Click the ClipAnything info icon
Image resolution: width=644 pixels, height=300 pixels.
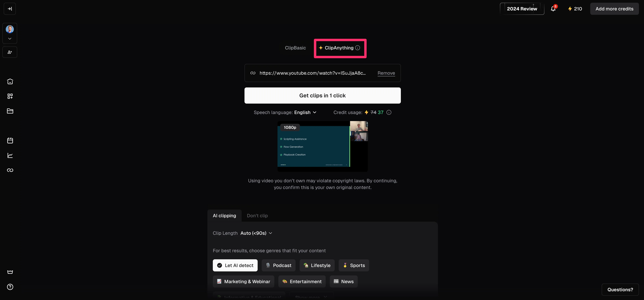(x=358, y=48)
